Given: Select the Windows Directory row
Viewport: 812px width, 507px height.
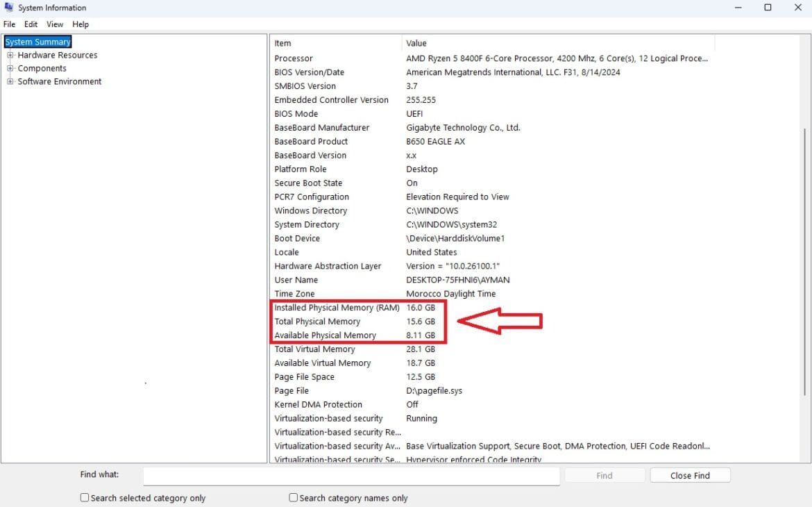Looking at the screenshot, I should tap(492, 210).
